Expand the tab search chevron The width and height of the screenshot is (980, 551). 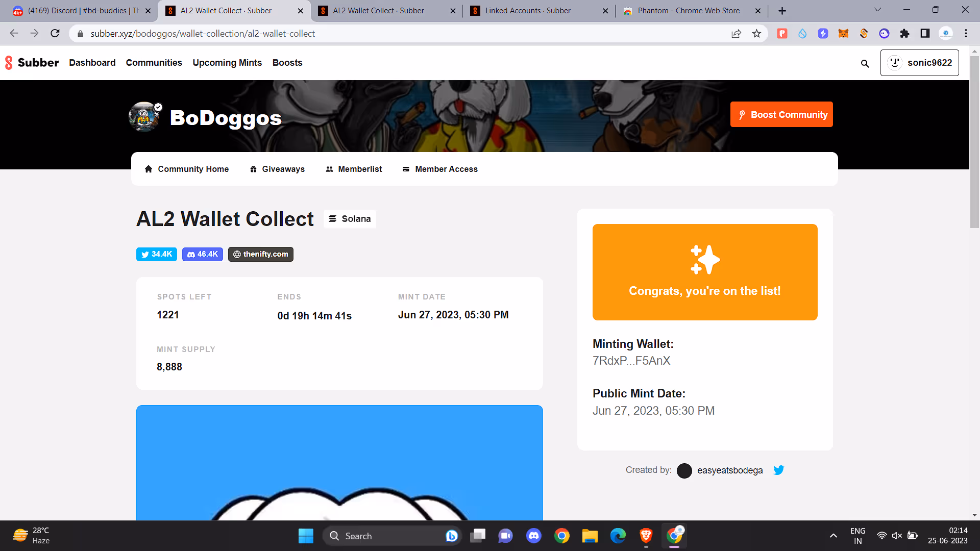point(877,10)
